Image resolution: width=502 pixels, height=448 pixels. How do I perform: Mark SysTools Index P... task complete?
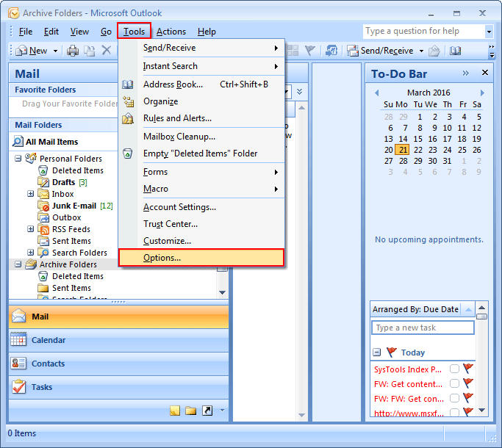tap(454, 369)
